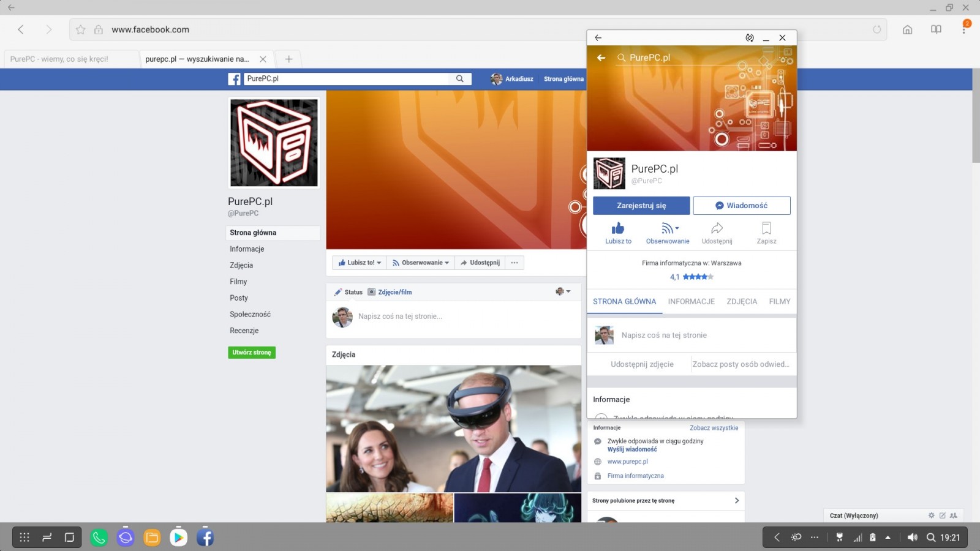Screen dimensions: 980x551
Task: Click the browser home icon
Action: point(908,29)
